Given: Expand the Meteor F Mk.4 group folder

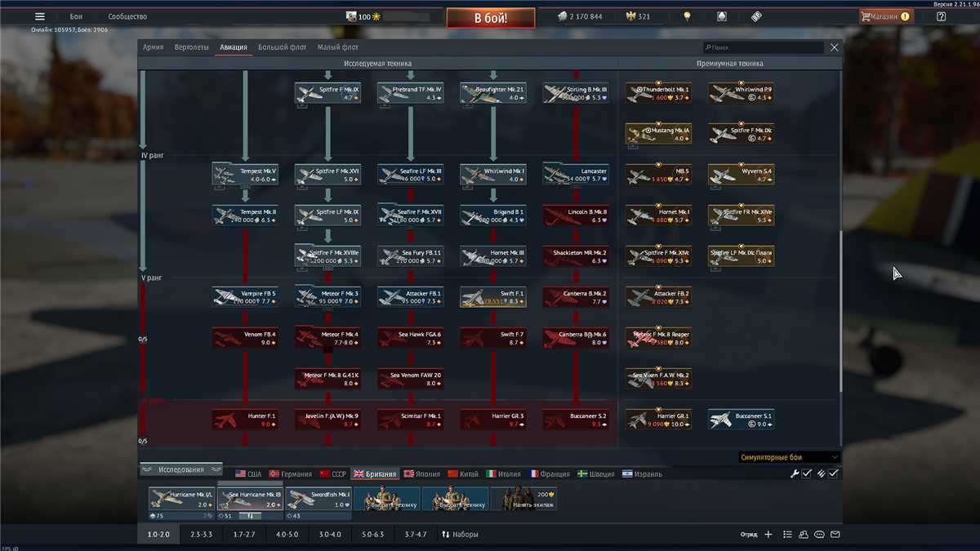Looking at the screenshot, I should tap(327, 338).
